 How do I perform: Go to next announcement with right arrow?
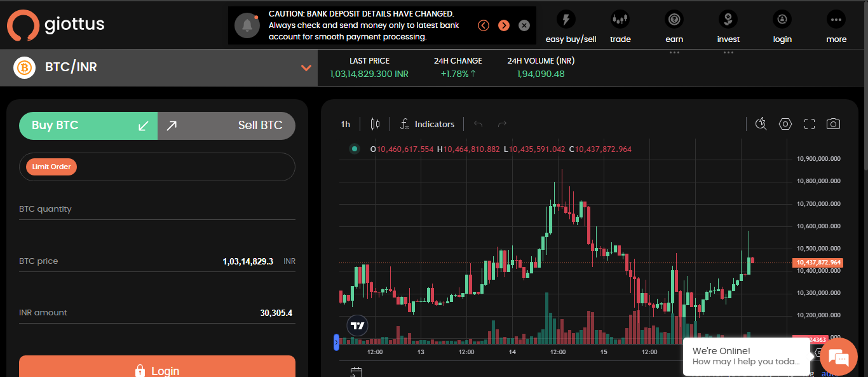[504, 25]
